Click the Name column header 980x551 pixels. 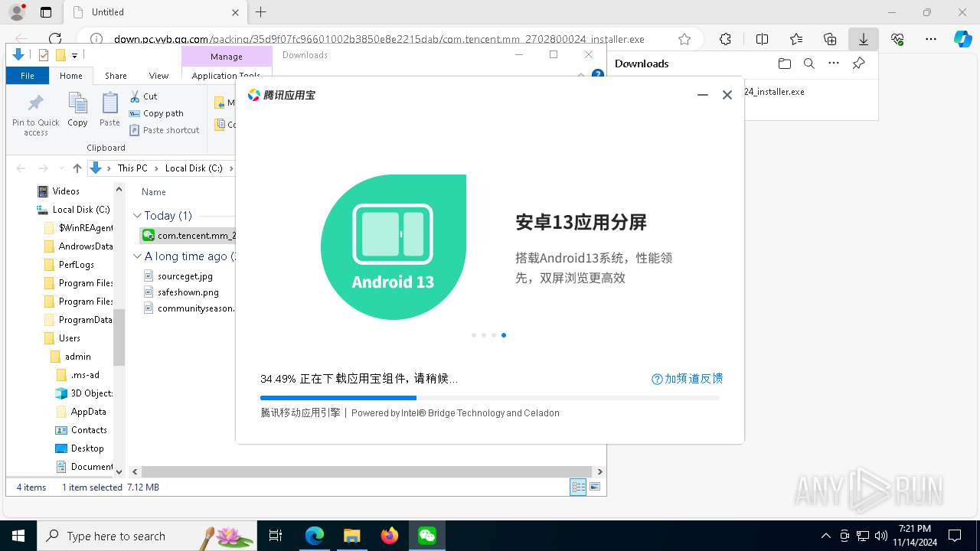pyautogui.click(x=154, y=192)
